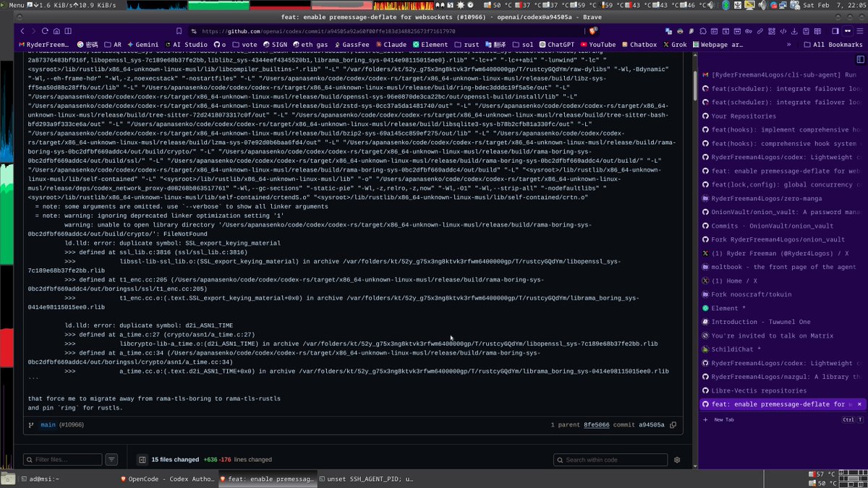Open the site security icon beside the URL
The height and width of the screenshot is (488, 868).
pos(195,31)
